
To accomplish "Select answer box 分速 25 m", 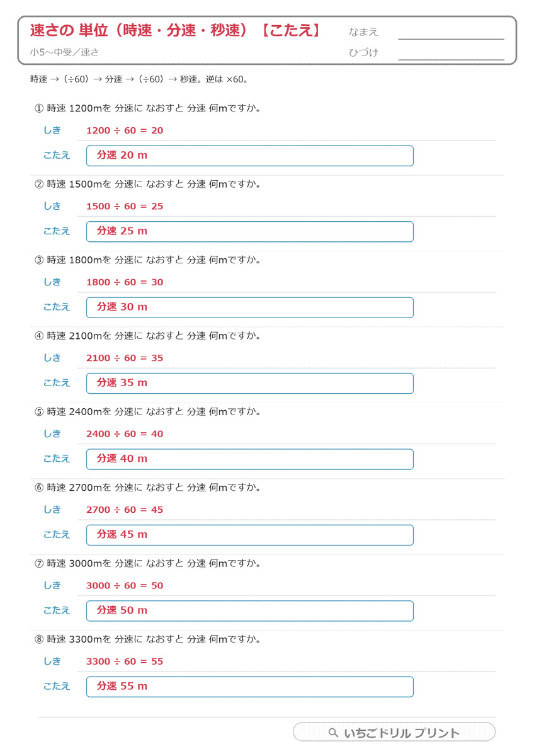I will [x=250, y=231].
